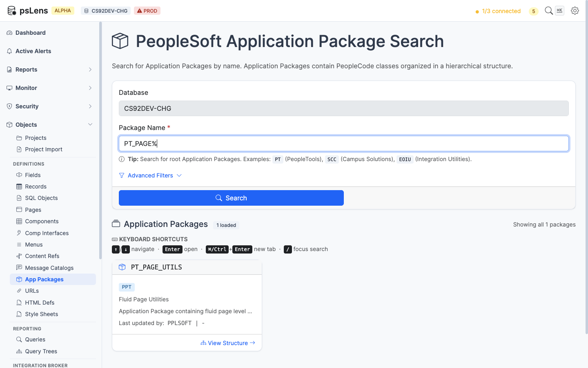Click the blue Search button
The height and width of the screenshot is (368, 588).
click(231, 198)
